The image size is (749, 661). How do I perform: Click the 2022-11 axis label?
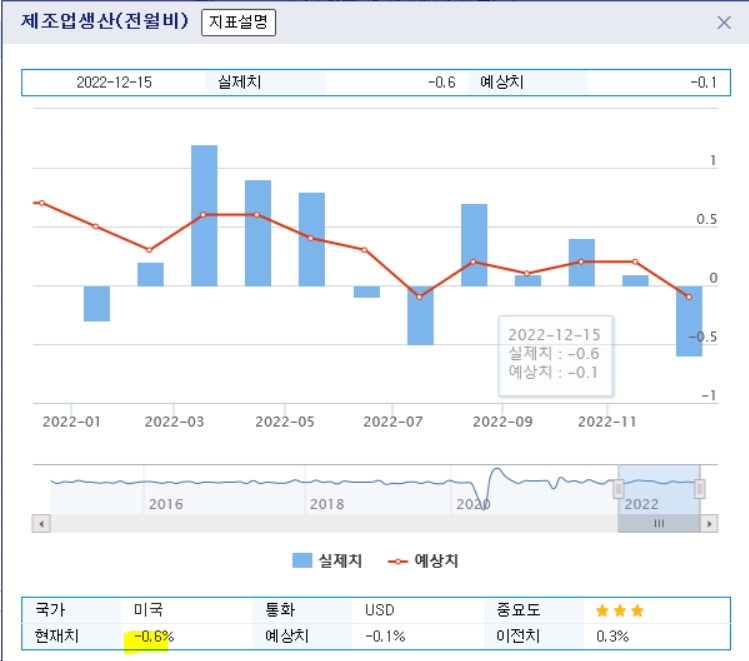(x=607, y=422)
